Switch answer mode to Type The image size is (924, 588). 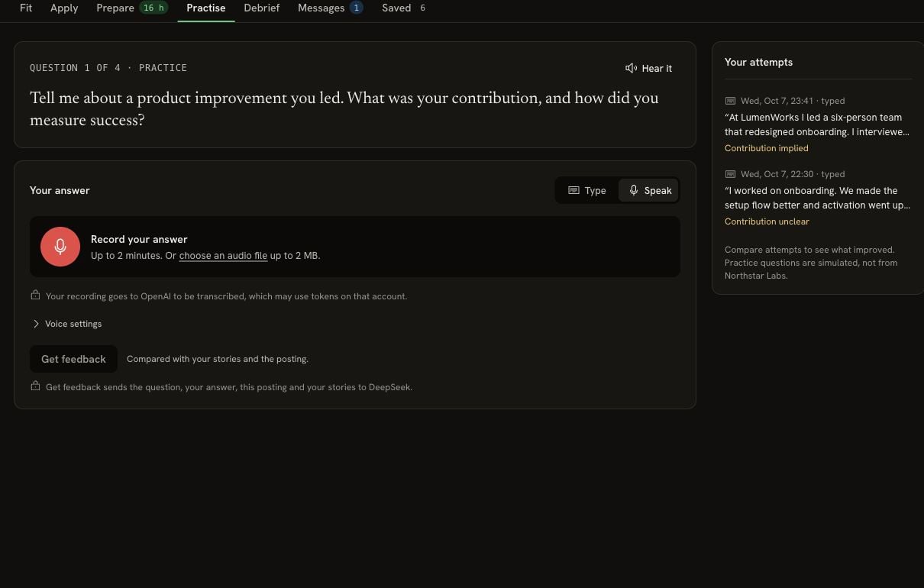586,190
